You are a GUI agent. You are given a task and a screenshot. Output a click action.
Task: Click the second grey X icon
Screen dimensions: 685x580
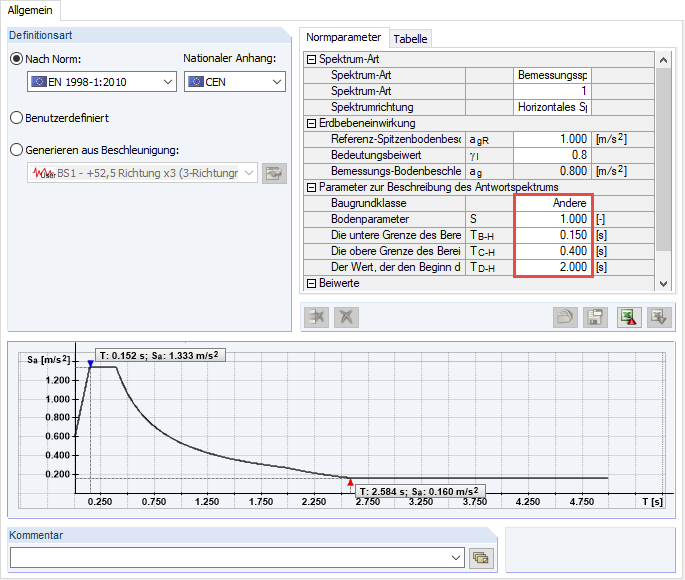click(x=346, y=317)
